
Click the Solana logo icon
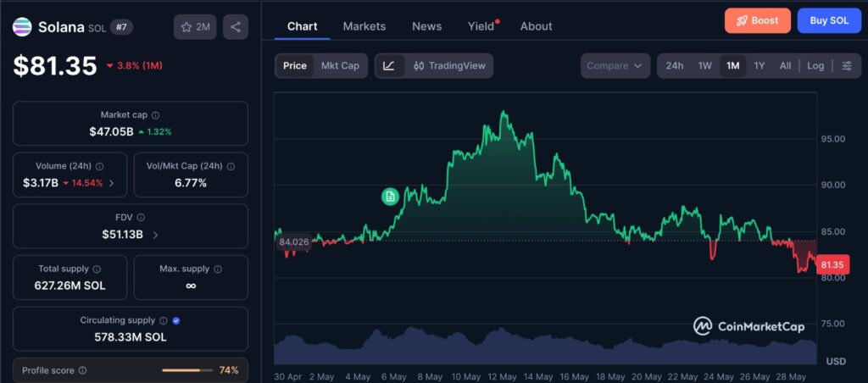click(x=22, y=26)
